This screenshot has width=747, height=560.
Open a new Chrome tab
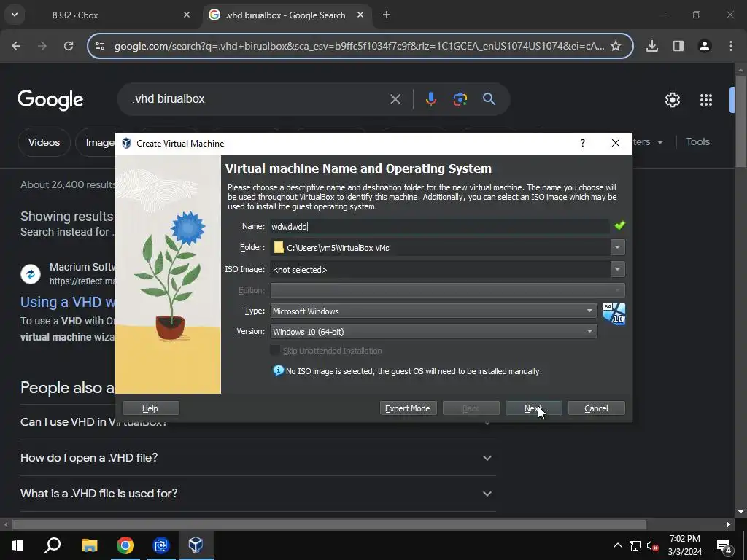(x=387, y=15)
